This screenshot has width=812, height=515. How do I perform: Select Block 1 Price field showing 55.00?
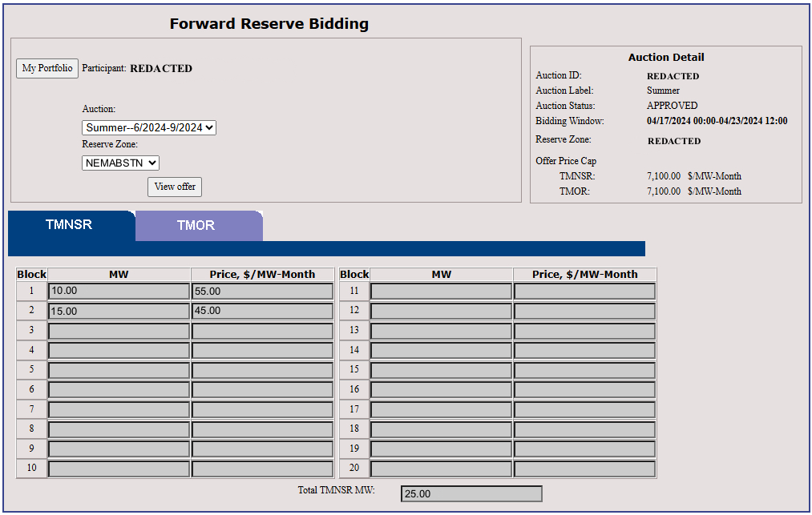pos(263,291)
